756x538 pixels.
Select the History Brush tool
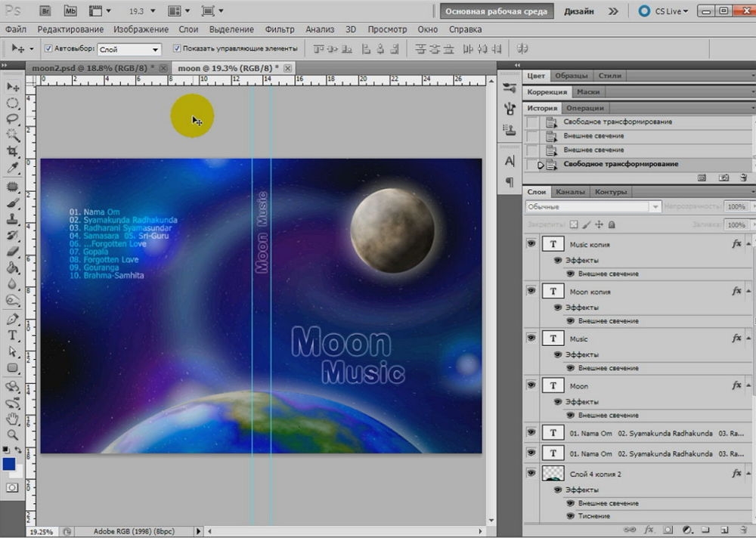pyautogui.click(x=13, y=235)
